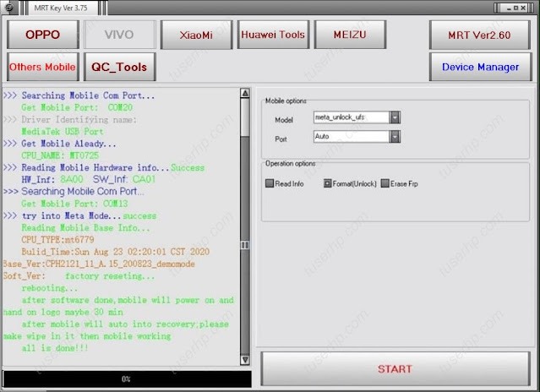Close the MRT Key window
This screenshot has width=540, height=392.
pos(523,8)
